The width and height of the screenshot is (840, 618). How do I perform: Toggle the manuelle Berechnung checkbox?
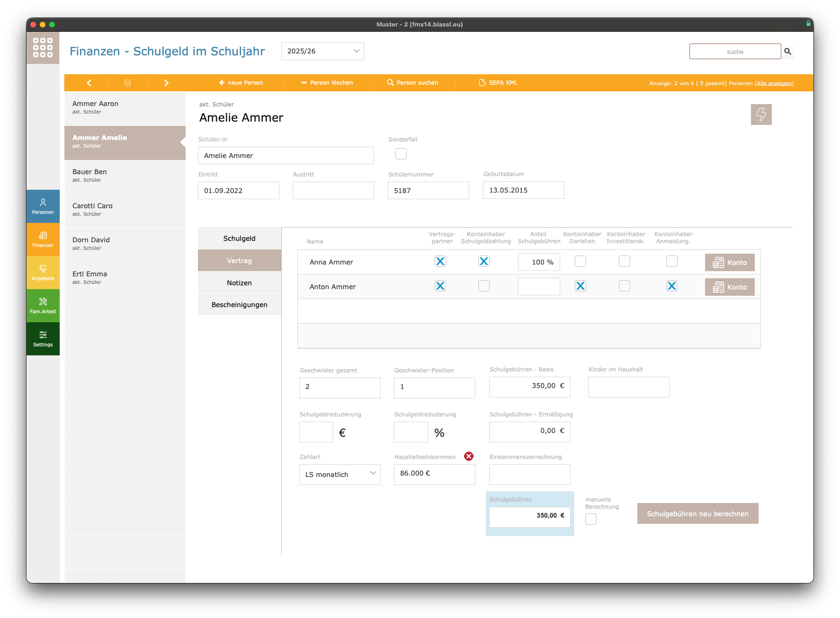pos(591,519)
